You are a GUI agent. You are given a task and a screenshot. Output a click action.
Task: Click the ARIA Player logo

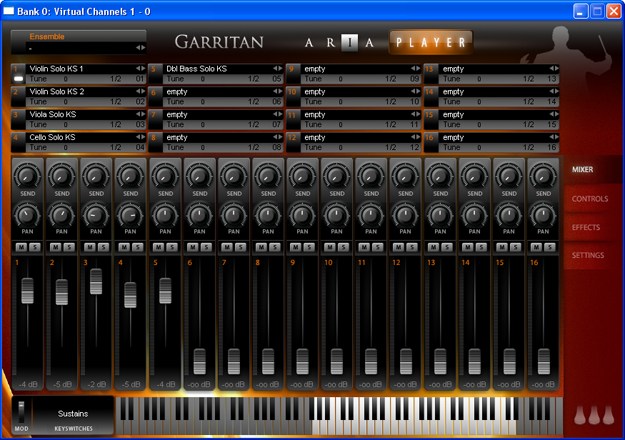point(389,42)
